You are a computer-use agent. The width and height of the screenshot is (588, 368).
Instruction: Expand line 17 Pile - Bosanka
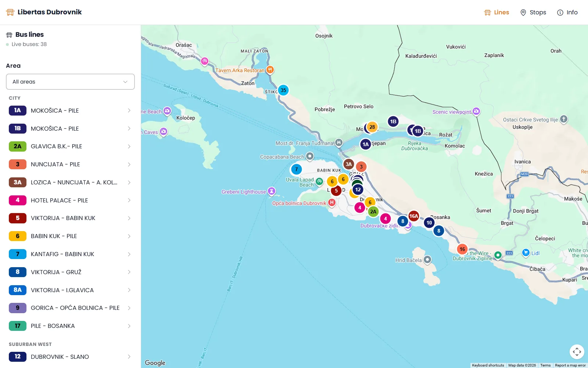pos(70,326)
